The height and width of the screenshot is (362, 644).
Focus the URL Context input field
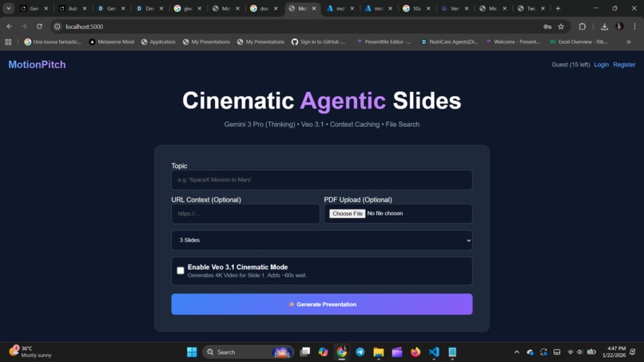(245, 213)
